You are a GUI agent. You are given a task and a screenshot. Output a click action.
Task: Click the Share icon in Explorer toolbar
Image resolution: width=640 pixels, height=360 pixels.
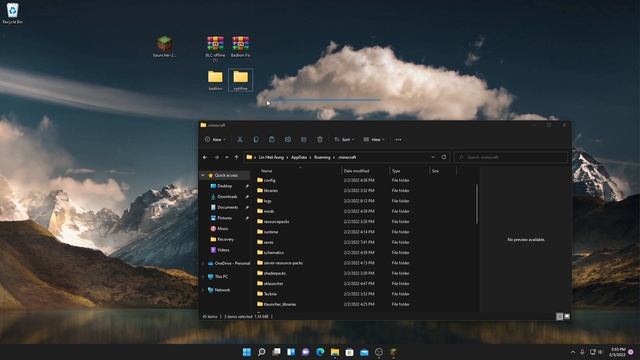(x=304, y=140)
